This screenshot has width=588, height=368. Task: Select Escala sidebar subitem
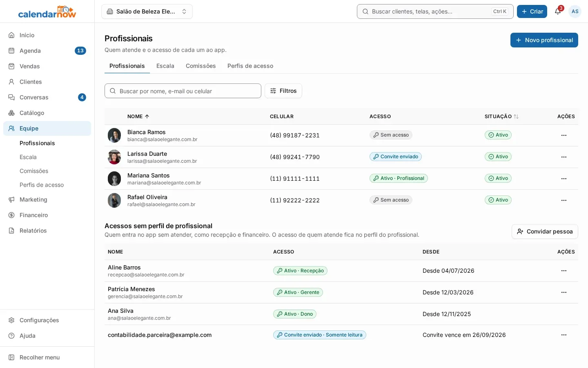click(x=28, y=157)
